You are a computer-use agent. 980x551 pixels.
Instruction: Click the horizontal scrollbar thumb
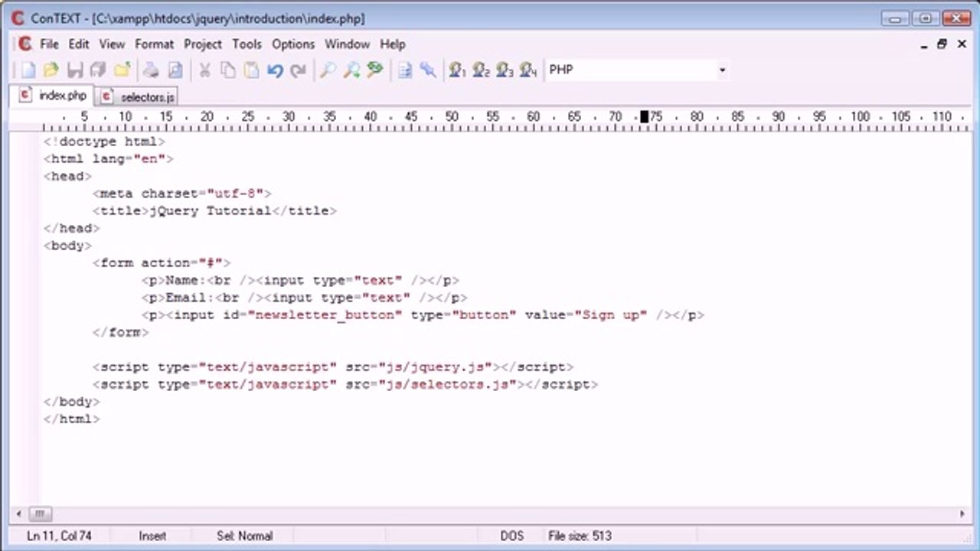40,514
